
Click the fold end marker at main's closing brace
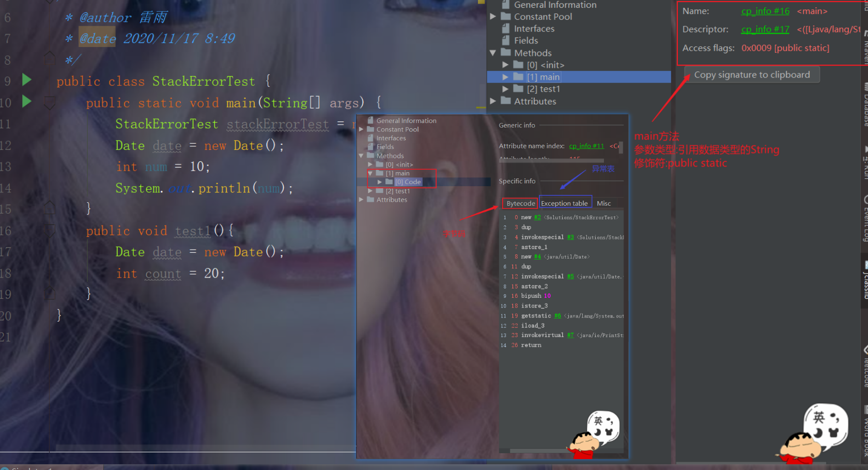click(x=50, y=208)
